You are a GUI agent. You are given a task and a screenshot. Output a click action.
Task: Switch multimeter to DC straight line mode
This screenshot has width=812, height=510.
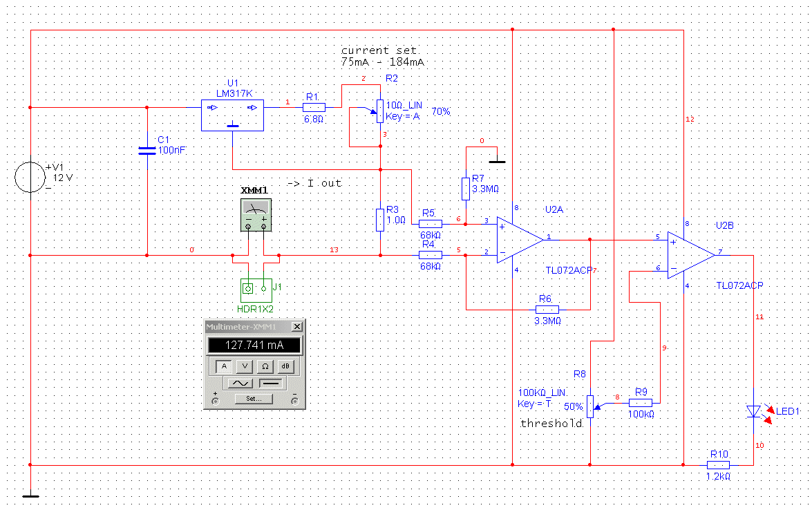(x=270, y=383)
